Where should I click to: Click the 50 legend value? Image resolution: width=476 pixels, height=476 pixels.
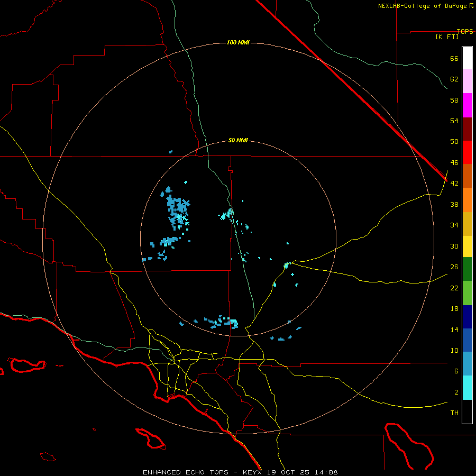click(454, 142)
